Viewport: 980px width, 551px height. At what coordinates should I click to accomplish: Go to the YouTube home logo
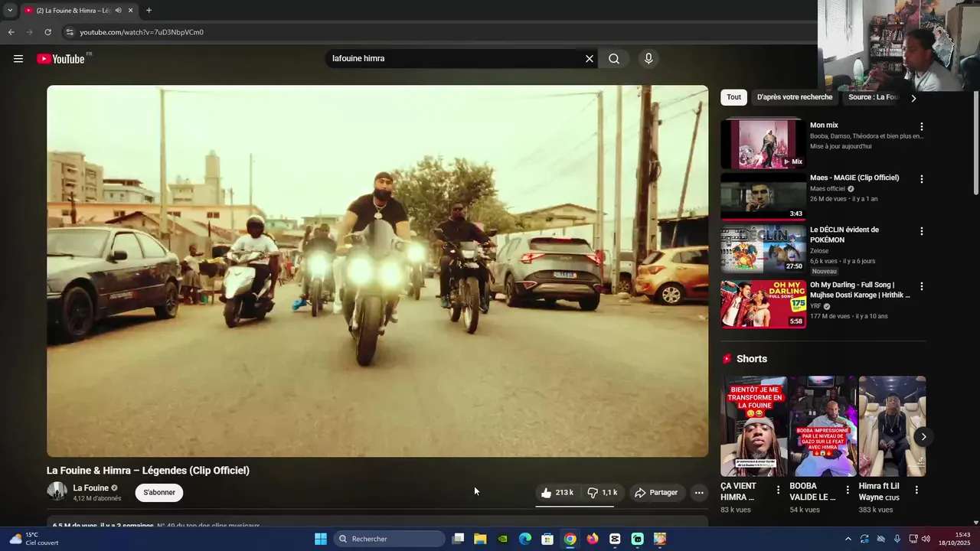(60, 59)
